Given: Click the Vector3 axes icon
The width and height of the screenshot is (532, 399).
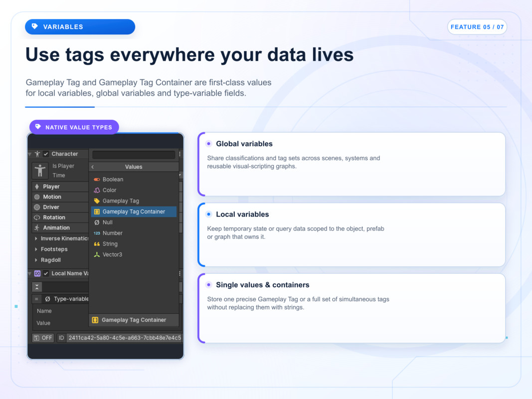Looking at the screenshot, I should point(97,254).
